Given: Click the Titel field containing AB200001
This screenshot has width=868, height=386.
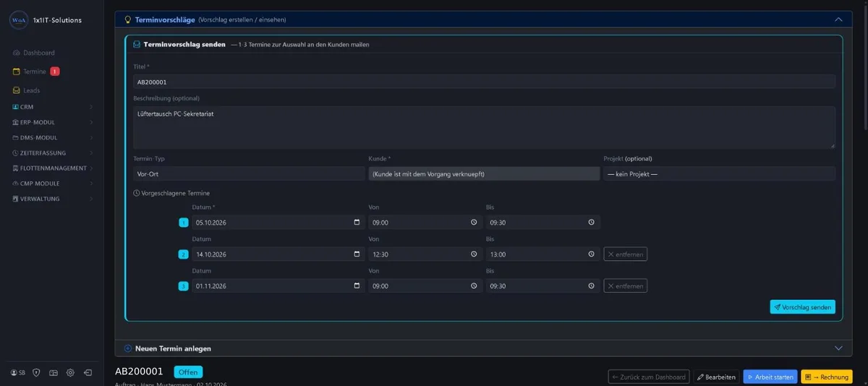Looking at the screenshot, I should click(484, 82).
